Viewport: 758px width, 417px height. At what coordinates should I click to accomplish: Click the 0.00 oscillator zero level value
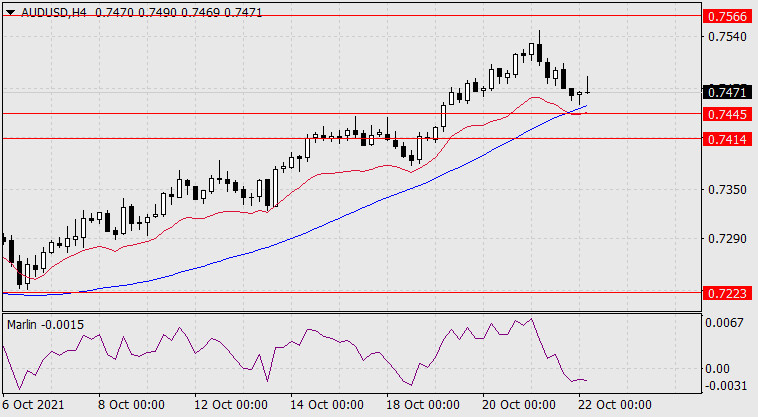coord(717,369)
